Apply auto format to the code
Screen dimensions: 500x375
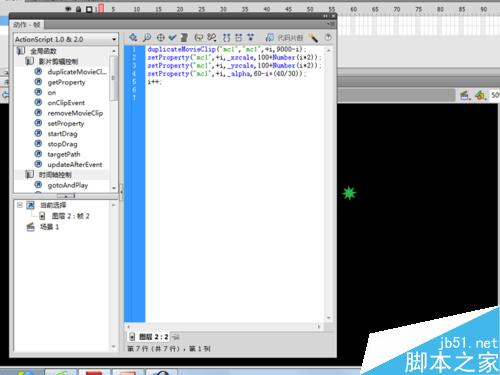(x=184, y=38)
